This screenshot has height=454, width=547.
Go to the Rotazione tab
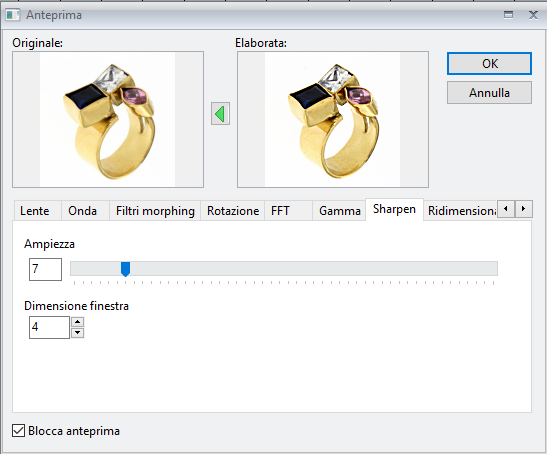(x=233, y=211)
